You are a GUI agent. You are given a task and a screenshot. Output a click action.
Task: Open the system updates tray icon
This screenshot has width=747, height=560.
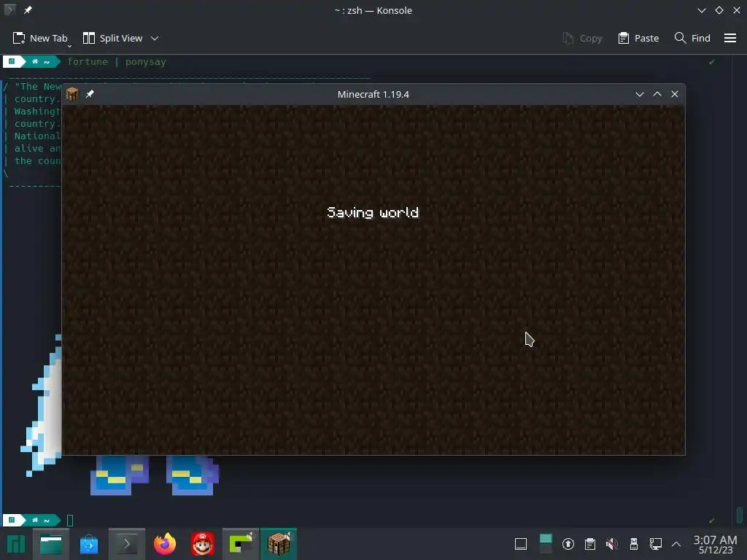(x=568, y=544)
